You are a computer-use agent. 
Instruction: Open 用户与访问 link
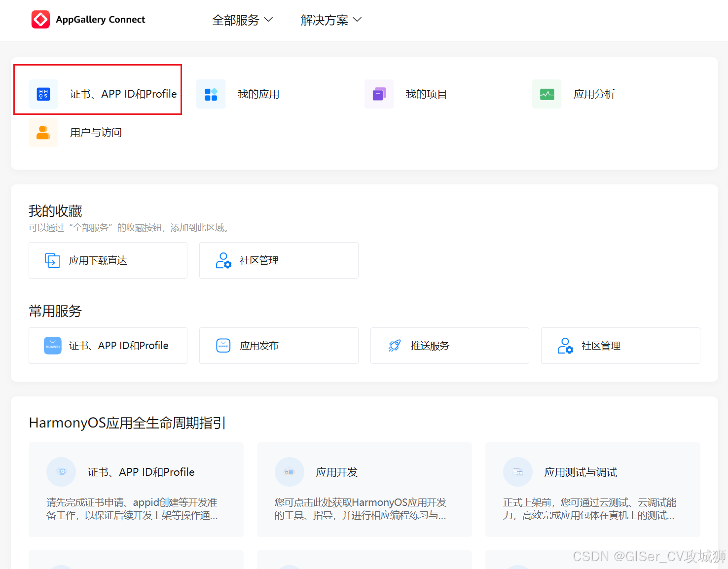coord(96,133)
